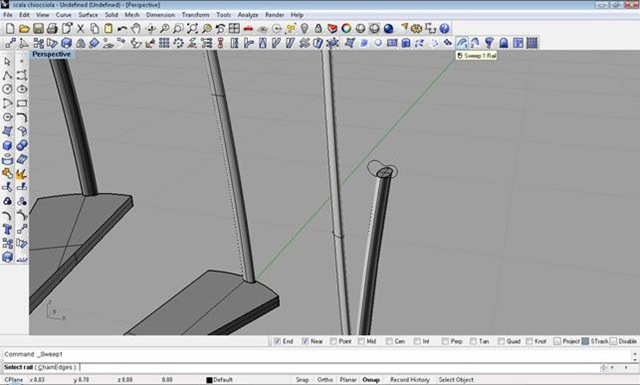
Task: Toggle the End osnap checkbox
Action: click(278, 341)
